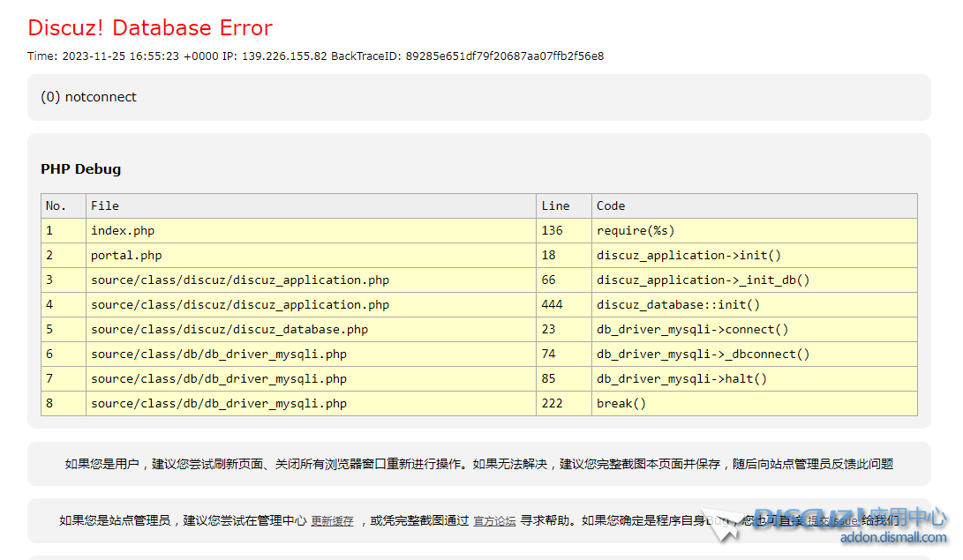Select the 'PHP Debug' section heading

tap(80, 169)
